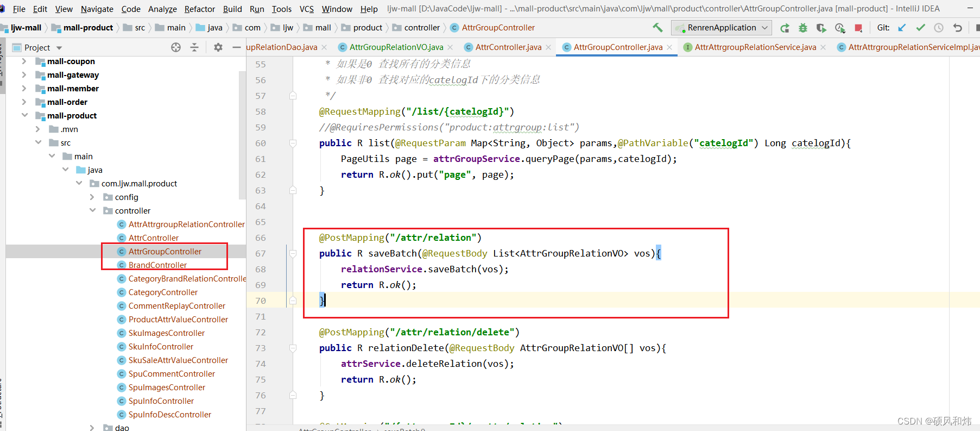Open the Navigate menu

97,9
